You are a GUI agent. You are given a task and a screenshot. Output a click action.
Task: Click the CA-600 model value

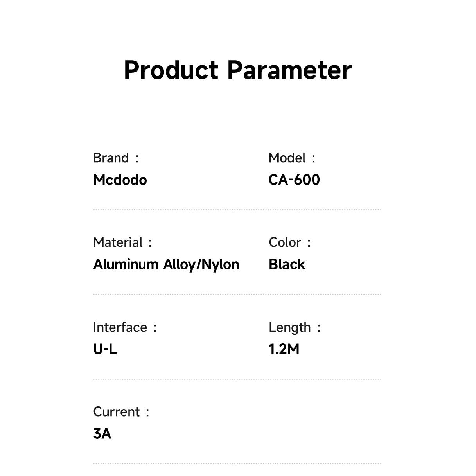[x=294, y=180]
